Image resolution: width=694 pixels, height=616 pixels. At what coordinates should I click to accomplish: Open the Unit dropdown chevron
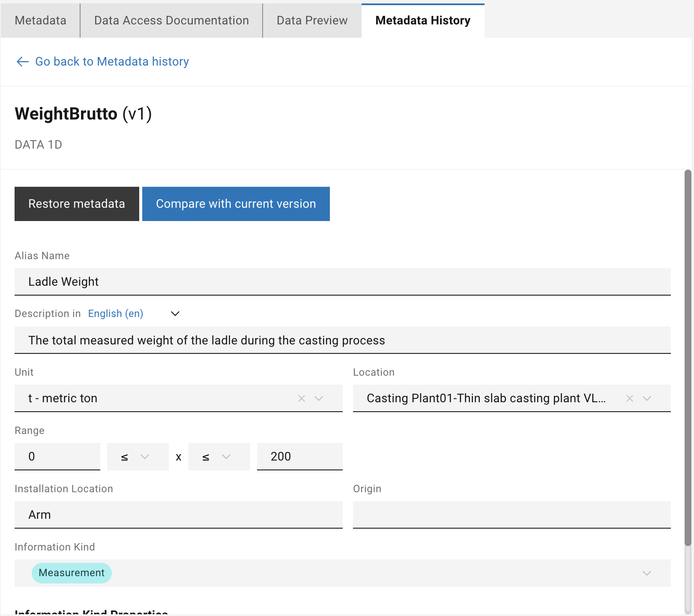point(319,398)
